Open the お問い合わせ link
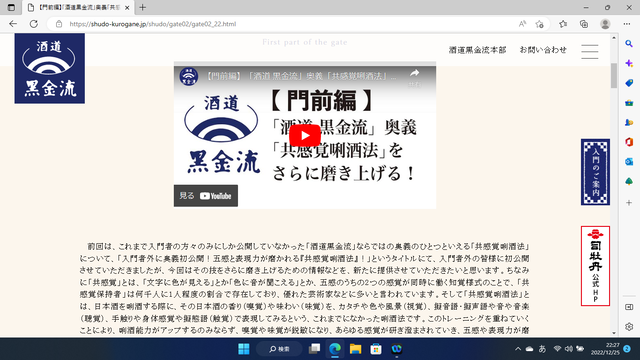640x360 pixels. (543, 50)
